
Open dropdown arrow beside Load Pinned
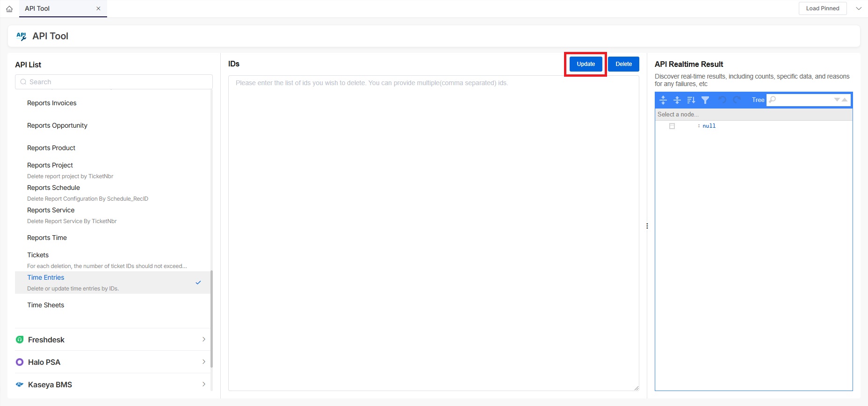point(859,8)
